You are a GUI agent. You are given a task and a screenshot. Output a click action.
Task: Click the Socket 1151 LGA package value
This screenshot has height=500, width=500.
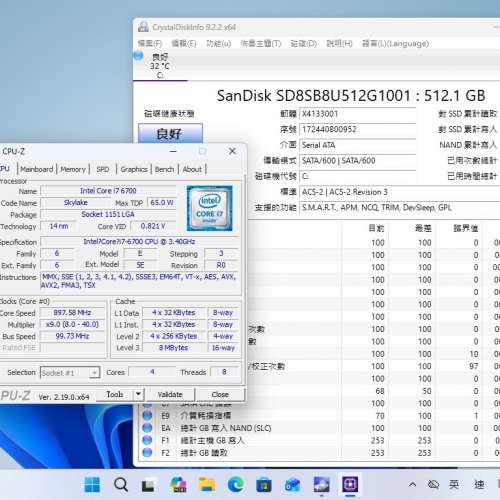(108, 214)
